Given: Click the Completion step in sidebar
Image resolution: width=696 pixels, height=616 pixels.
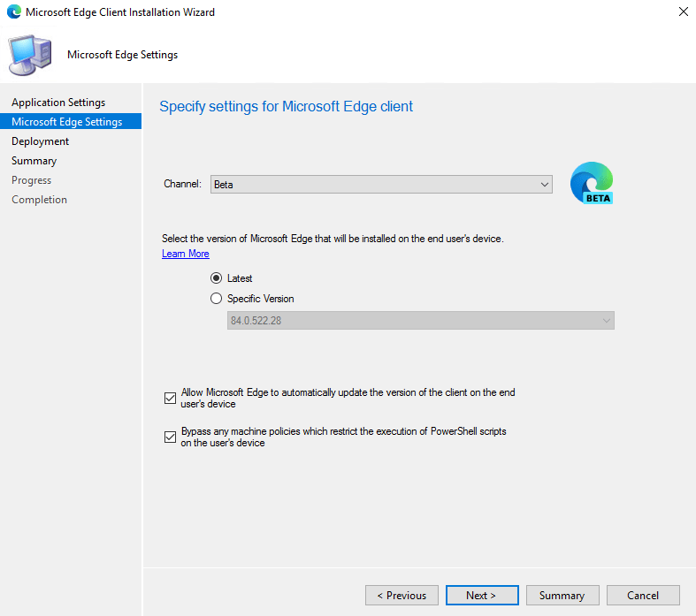Looking at the screenshot, I should 39,200.
